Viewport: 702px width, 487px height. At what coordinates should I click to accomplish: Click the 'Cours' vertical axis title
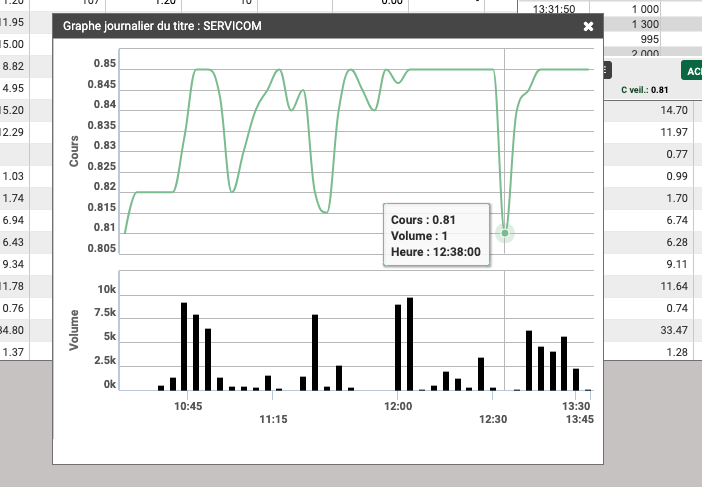click(74, 151)
